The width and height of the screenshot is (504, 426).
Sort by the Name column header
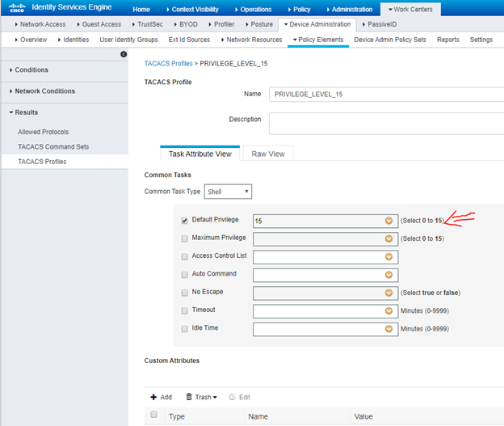[x=258, y=416]
